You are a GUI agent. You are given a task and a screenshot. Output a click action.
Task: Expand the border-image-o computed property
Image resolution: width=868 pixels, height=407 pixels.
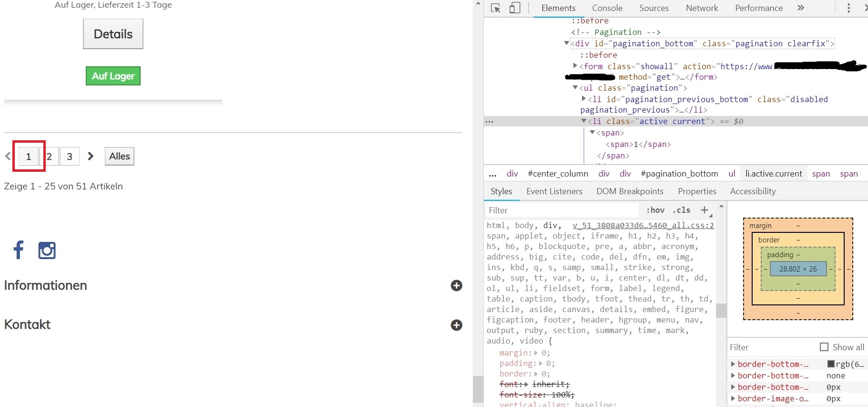pyautogui.click(x=733, y=398)
